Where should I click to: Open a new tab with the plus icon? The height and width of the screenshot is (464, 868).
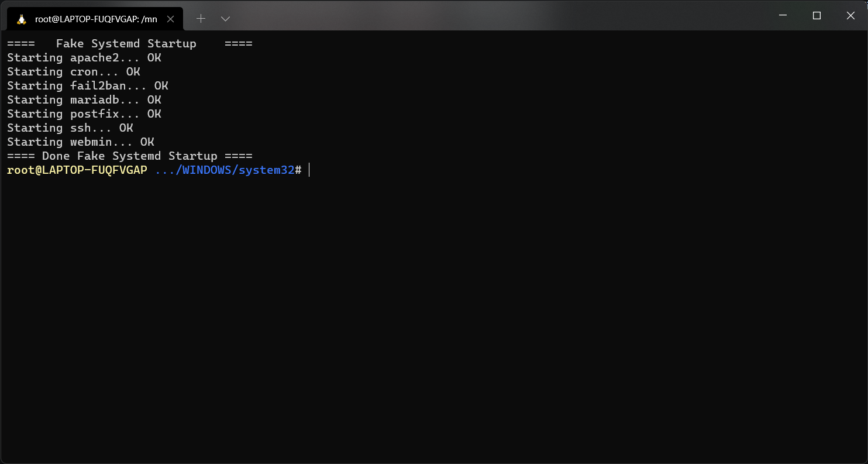coord(201,19)
